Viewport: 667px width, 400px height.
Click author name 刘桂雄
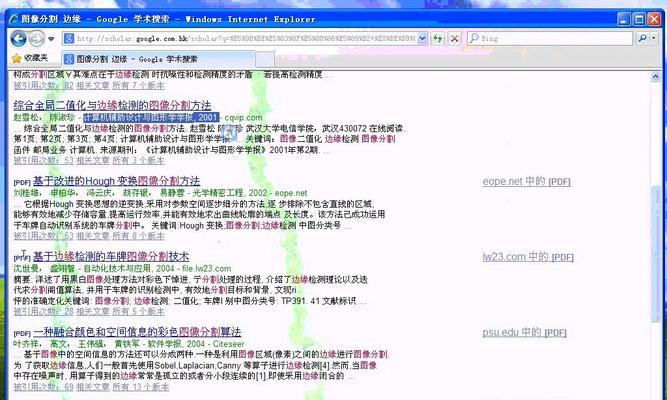[26, 192]
